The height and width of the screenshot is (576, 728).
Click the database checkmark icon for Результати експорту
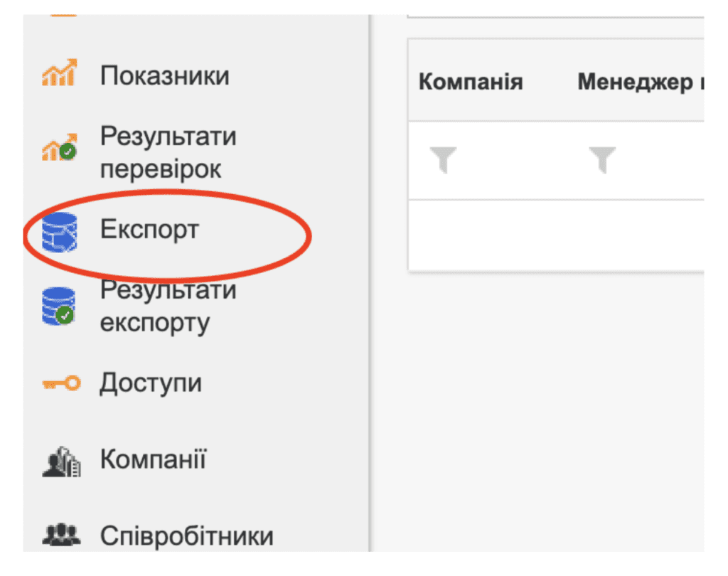coord(58,306)
